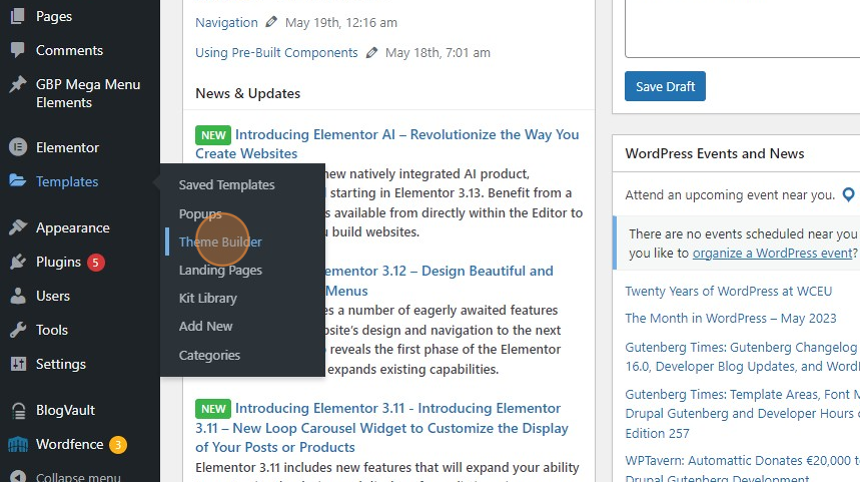
Task: Click the Wordfence shield icon
Action: (18, 444)
